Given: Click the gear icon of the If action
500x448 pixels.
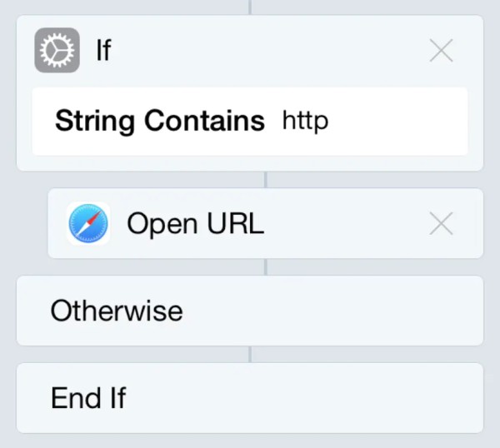Looking at the screenshot, I should [57, 50].
